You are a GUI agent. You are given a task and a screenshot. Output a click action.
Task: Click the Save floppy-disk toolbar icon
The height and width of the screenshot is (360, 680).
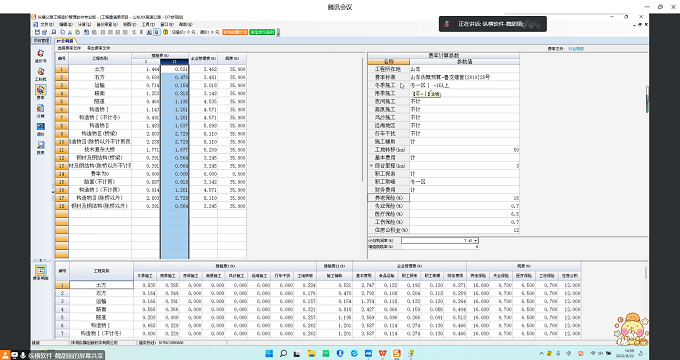[38, 32]
